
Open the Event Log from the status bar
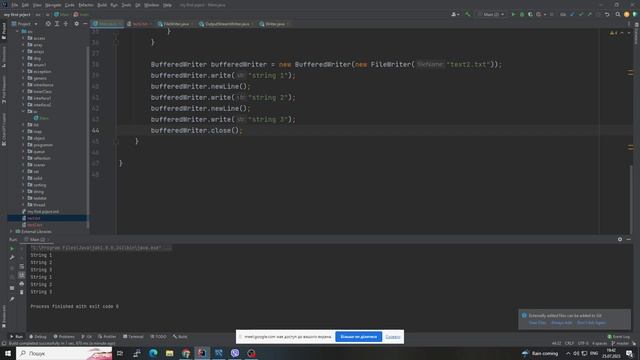point(618,337)
